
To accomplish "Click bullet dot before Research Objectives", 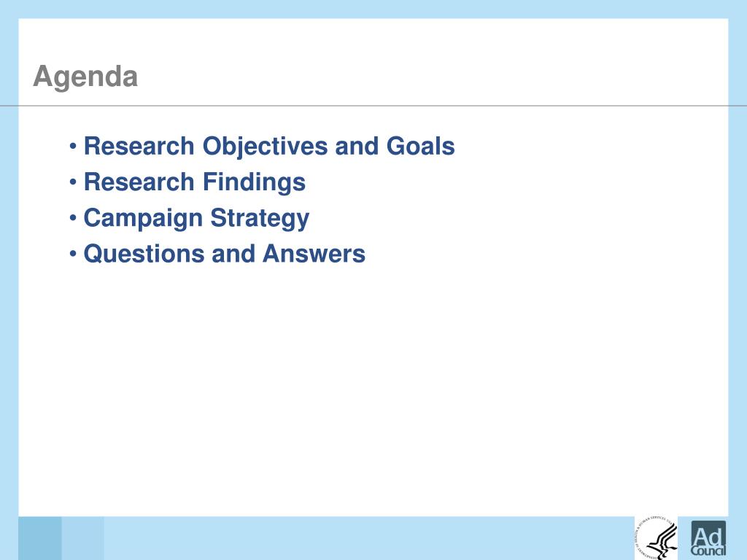I will click(73, 146).
